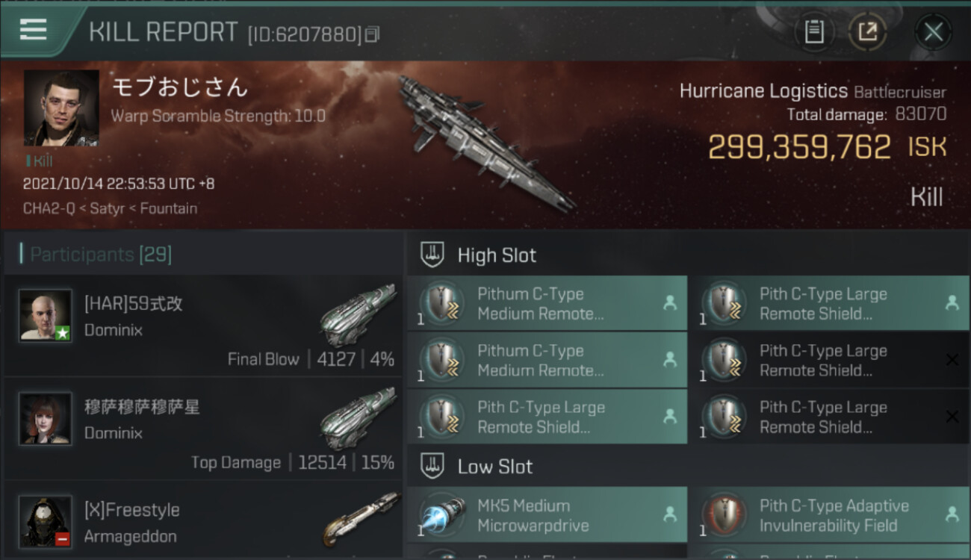Select the first Pithum C-Type Medium Remote module
Viewport: 971px width, 560px height.
547,304
